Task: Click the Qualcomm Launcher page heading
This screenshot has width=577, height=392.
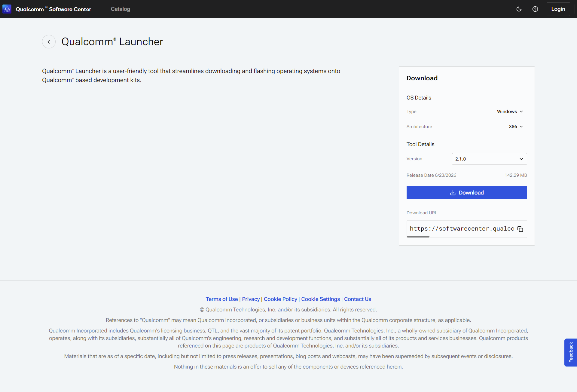Action: [112, 42]
